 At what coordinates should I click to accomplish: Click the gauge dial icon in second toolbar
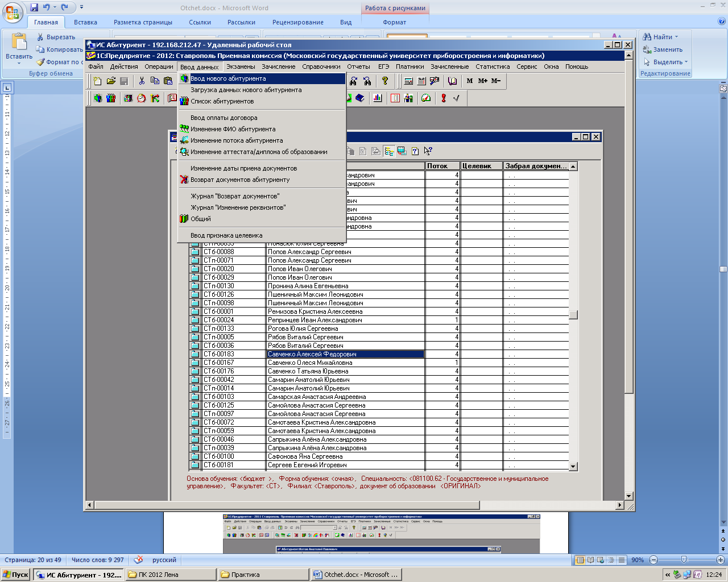tap(426, 98)
